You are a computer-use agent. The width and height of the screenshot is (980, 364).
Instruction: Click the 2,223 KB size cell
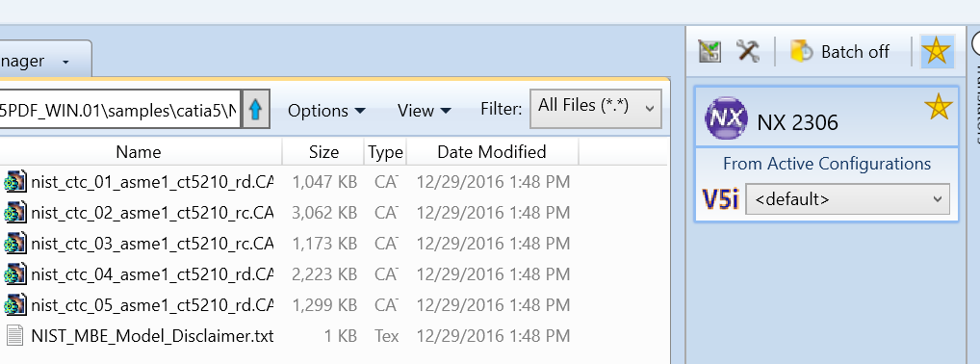point(324,273)
